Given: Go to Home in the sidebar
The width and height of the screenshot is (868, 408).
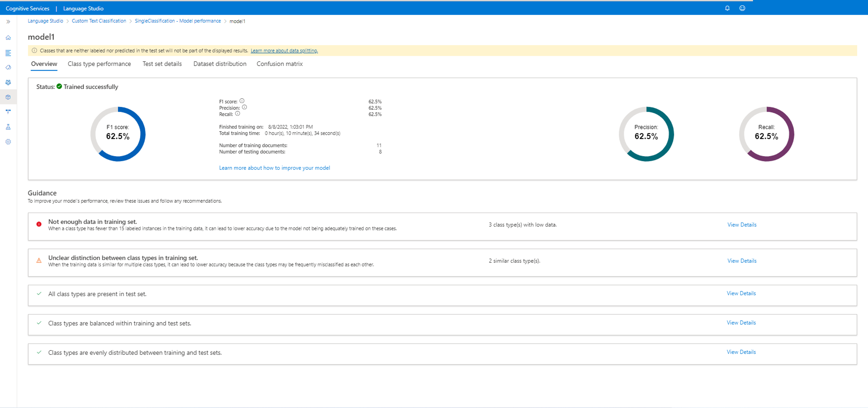Looking at the screenshot, I should click(8, 38).
